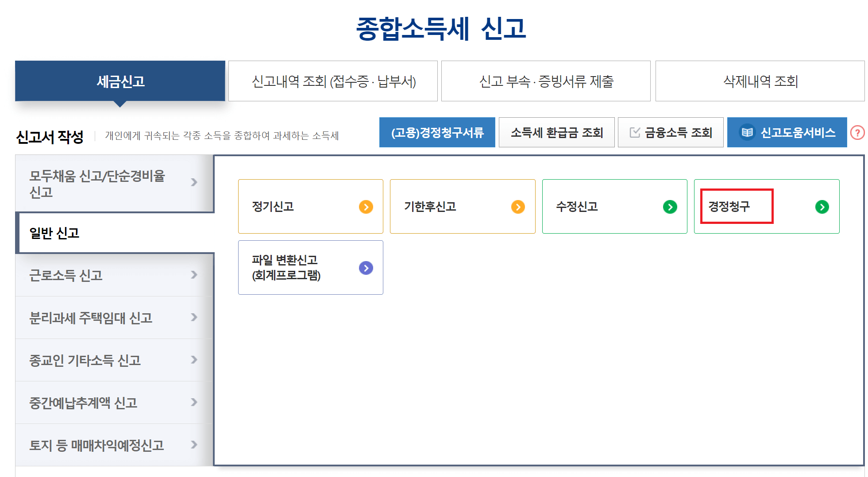Open the 정기신고 orange arrow icon
868x477 pixels.
coord(366,207)
